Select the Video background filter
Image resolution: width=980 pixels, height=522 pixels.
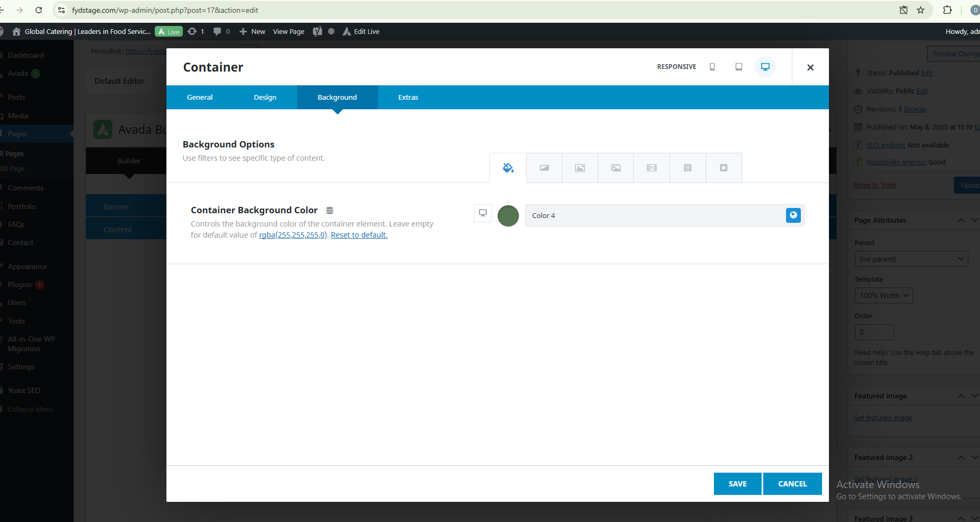click(651, 168)
